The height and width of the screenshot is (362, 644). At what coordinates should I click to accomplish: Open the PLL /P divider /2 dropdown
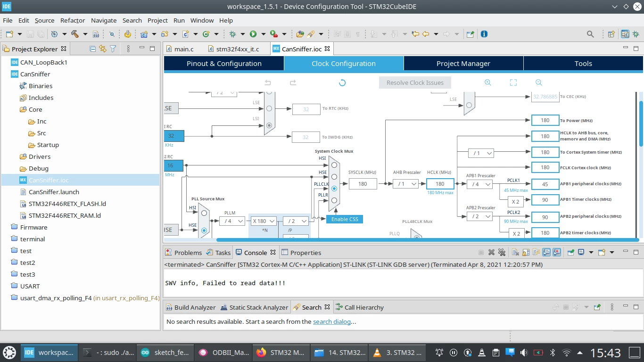[296, 221]
